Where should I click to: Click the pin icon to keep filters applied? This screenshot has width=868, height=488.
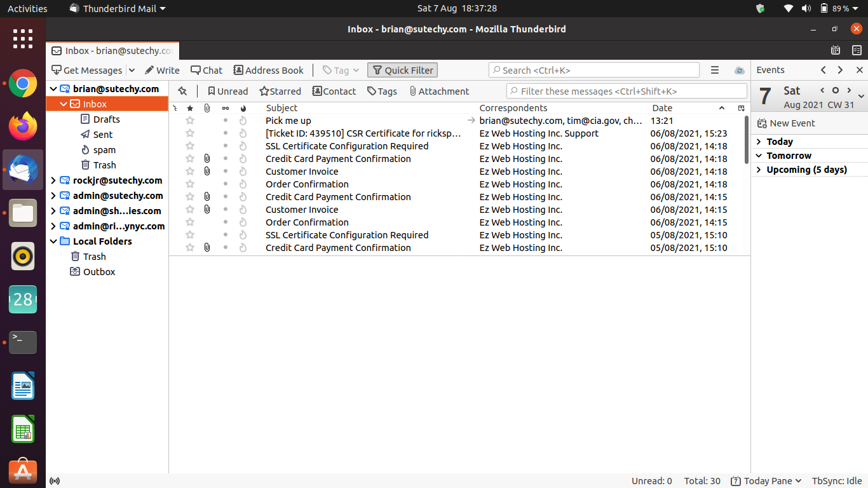pos(182,91)
